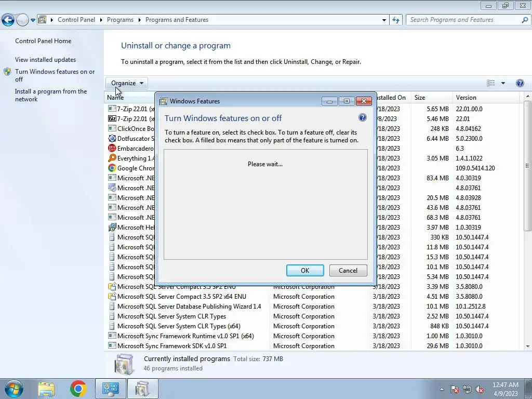Image resolution: width=532 pixels, height=399 pixels.
Task: Click the help icon in Windows Features dialog
Action: pos(362,117)
